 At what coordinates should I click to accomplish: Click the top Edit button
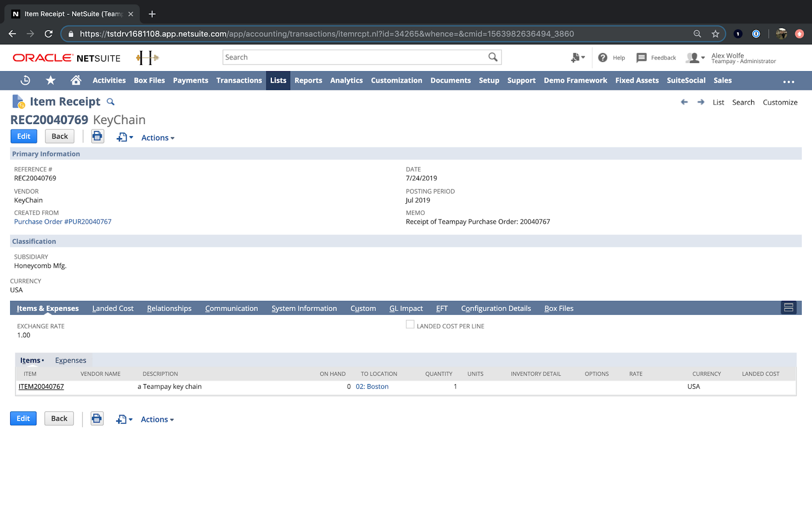click(x=24, y=136)
